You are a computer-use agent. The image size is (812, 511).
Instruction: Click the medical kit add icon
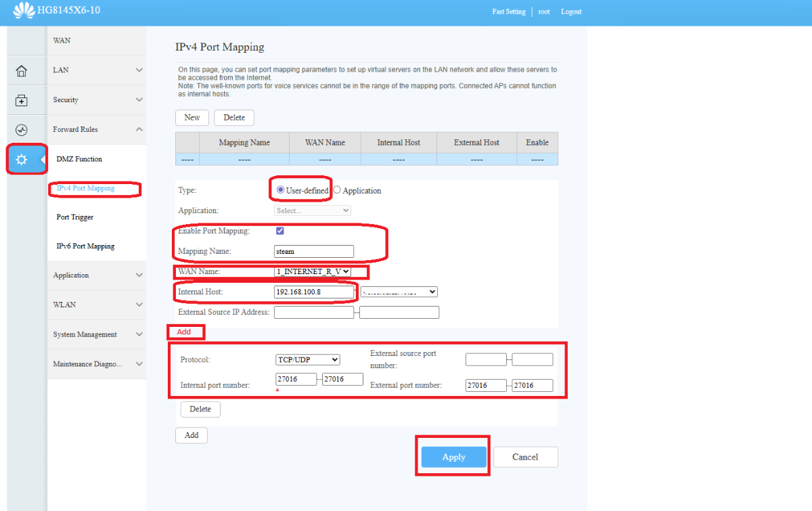pyautogui.click(x=22, y=101)
